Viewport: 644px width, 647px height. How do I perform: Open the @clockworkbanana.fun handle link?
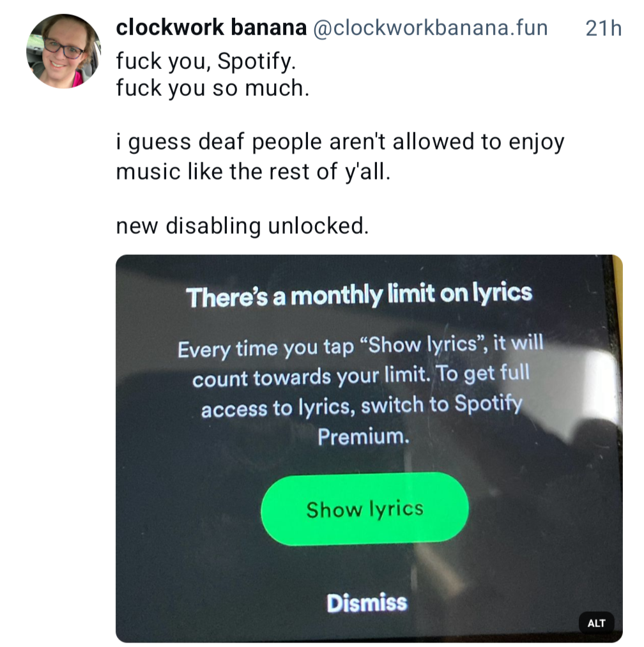click(x=431, y=27)
